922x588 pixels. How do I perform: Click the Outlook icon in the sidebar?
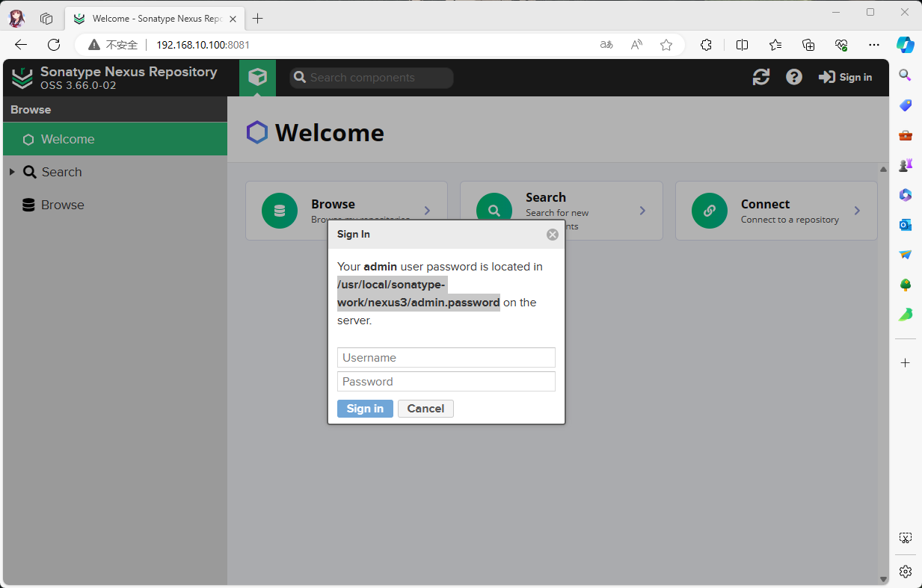point(906,225)
